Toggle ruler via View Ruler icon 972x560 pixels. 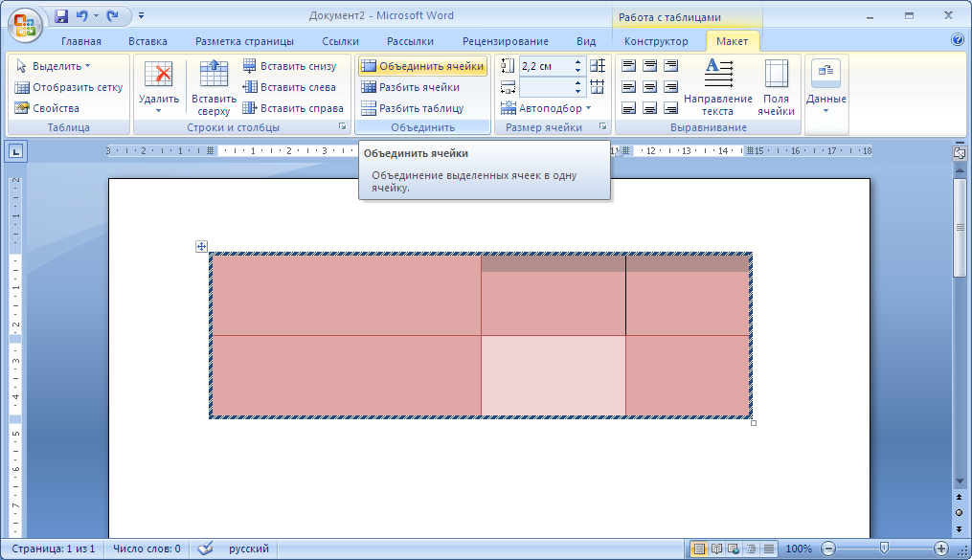coord(960,153)
